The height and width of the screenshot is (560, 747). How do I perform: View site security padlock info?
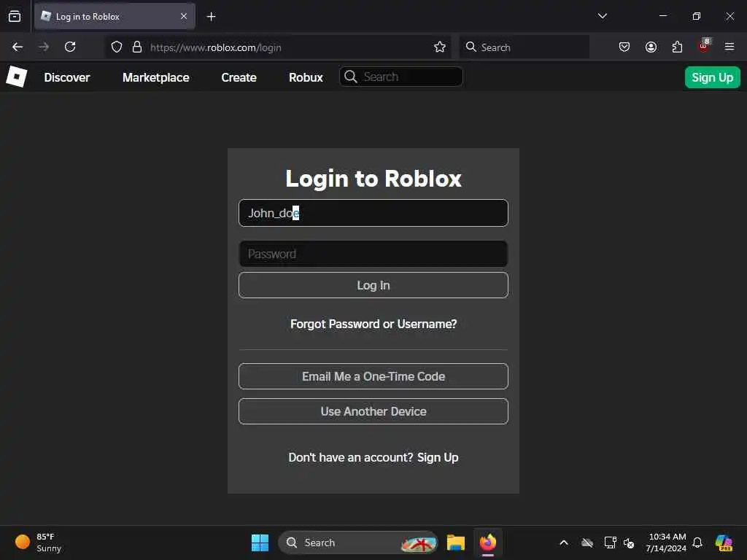coord(137,47)
